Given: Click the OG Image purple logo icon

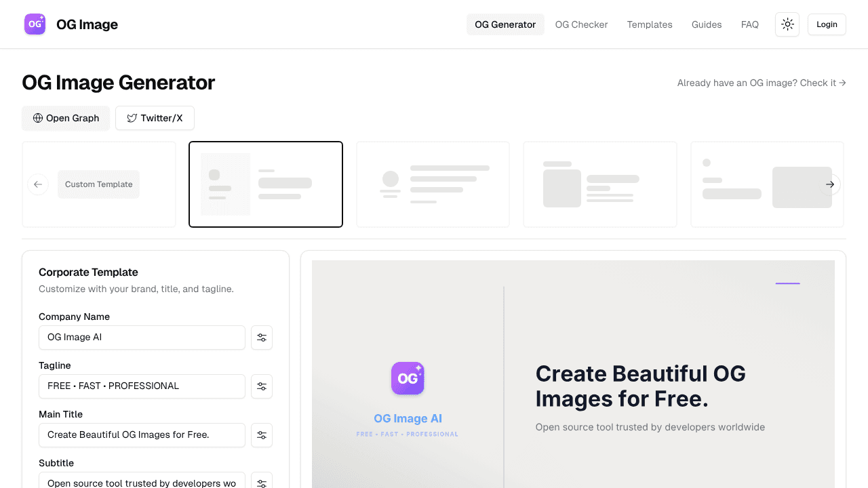Looking at the screenshot, I should point(35,24).
